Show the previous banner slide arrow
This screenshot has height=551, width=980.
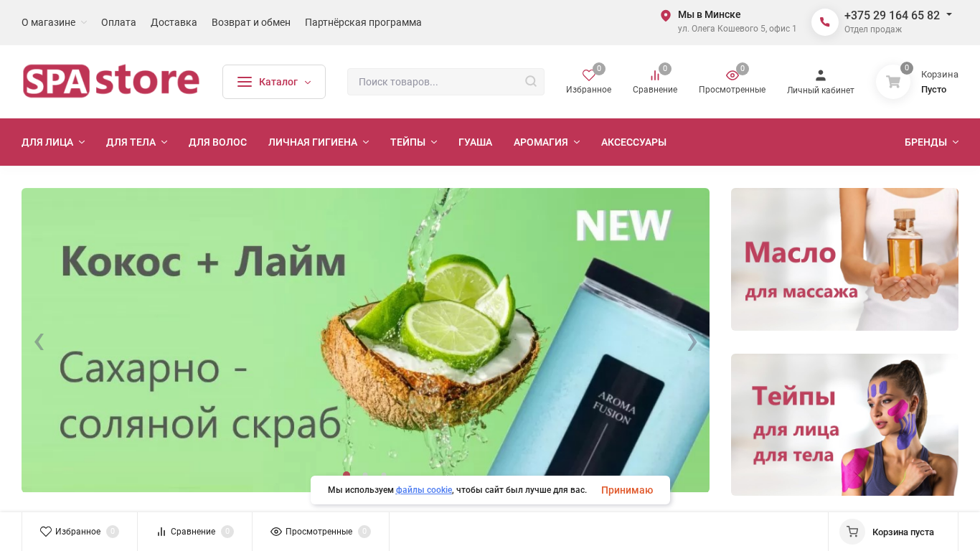(39, 342)
